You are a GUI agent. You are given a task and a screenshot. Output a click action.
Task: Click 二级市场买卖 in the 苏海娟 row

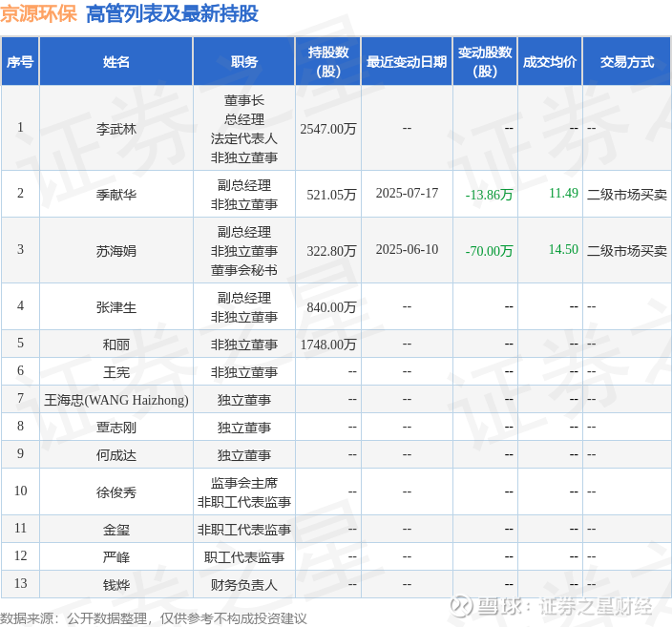tap(627, 251)
